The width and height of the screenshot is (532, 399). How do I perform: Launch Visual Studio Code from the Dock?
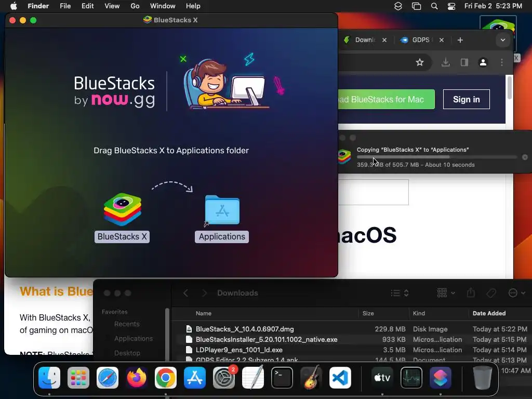point(340,378)
